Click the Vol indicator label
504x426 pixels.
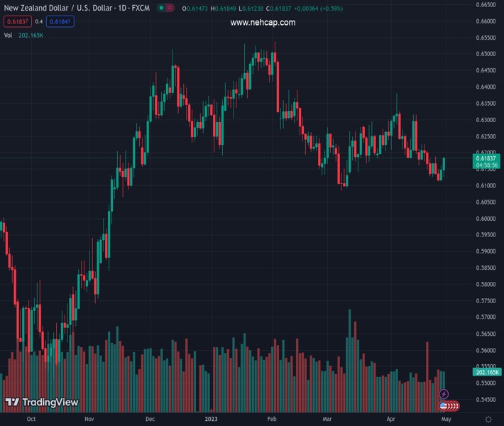click(x=8, y=35)
